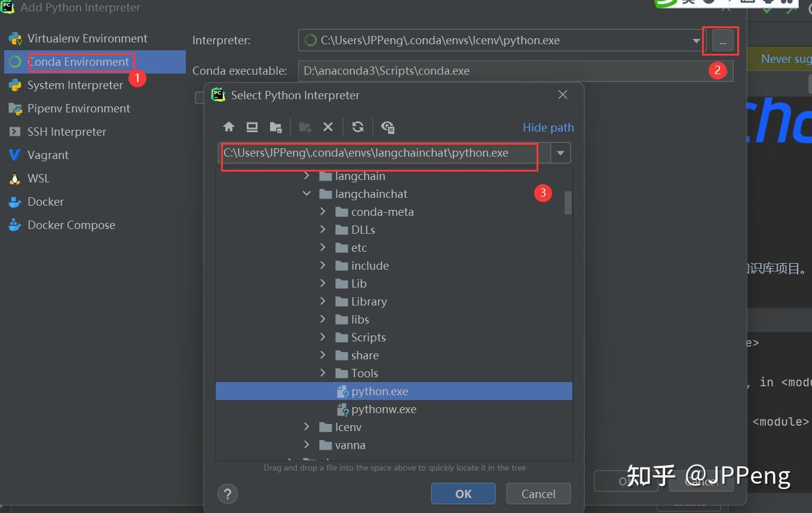The width and height of the screenshot is (812, 513).
Task: Toggle show hidden files icon
Action: [x=388, y=127]
